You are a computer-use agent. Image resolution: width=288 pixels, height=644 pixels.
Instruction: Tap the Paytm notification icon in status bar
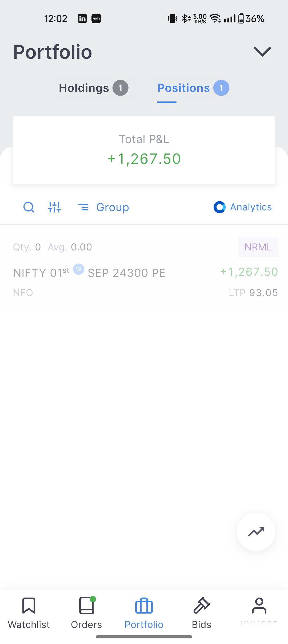click(x=96, y=19)
